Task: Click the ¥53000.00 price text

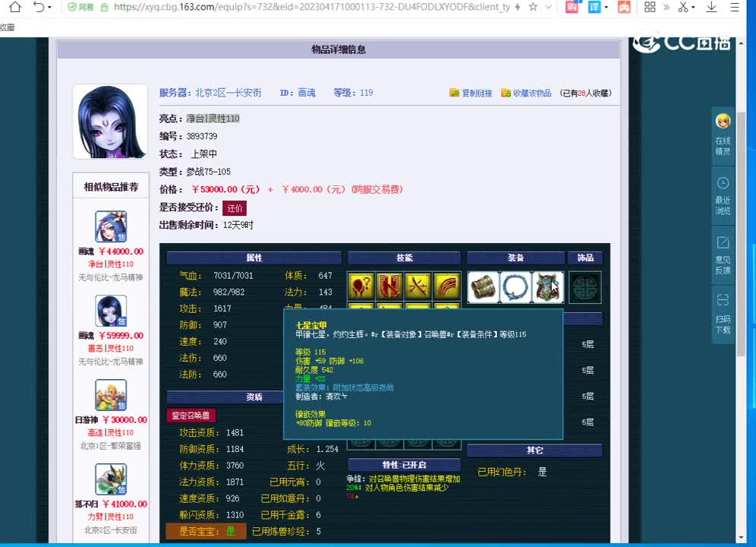Action: (225, 190)
